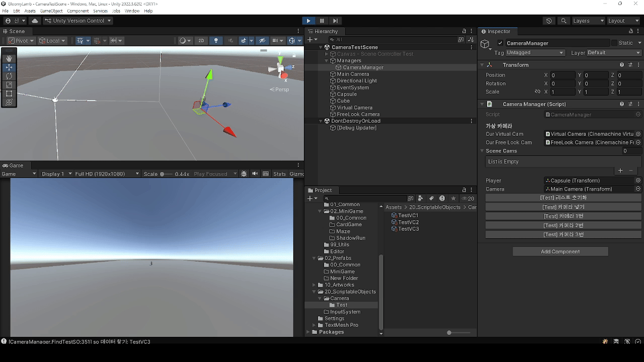The image size is (644, 362).
Task: Toggle Scene lighting bulb icon
Action: pos(216,41)
